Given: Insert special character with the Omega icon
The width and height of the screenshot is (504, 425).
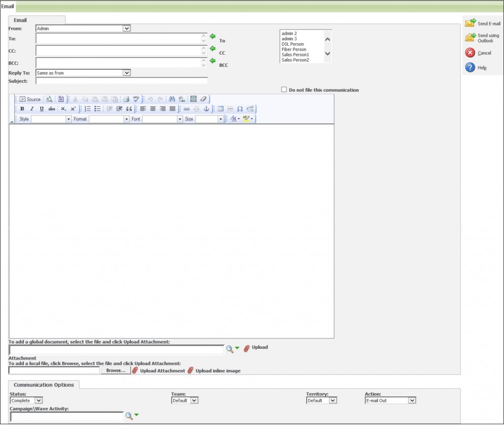Looking at the screenshot, I should pos(240,109).
